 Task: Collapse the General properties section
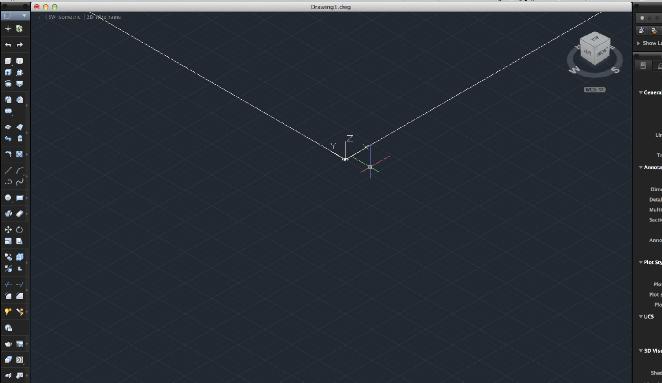coord(640,92)
